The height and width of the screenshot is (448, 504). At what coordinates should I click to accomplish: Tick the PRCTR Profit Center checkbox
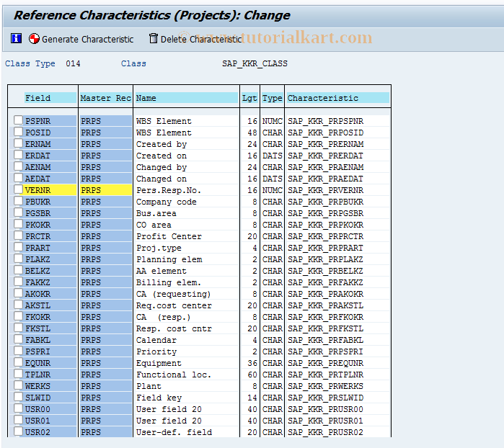pyautogui.click(x=18, y=236)
